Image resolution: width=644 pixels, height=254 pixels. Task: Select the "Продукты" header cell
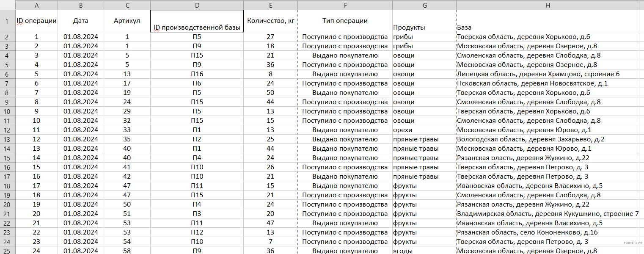coord(424,21)
